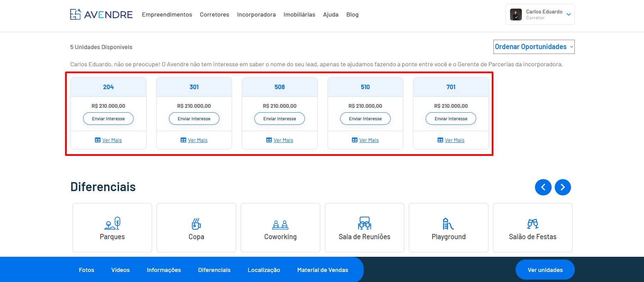644x282 pixels.
Task: Send interest for unit 301
Action: 194,119
